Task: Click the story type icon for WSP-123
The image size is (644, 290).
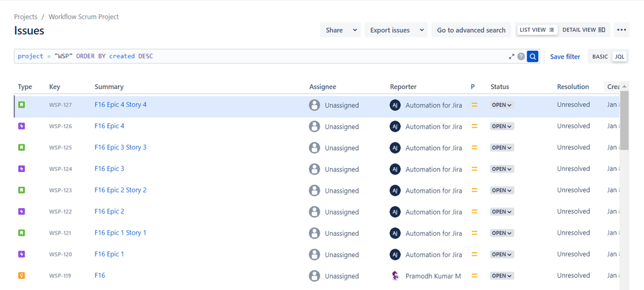Action: coord(22,190)
